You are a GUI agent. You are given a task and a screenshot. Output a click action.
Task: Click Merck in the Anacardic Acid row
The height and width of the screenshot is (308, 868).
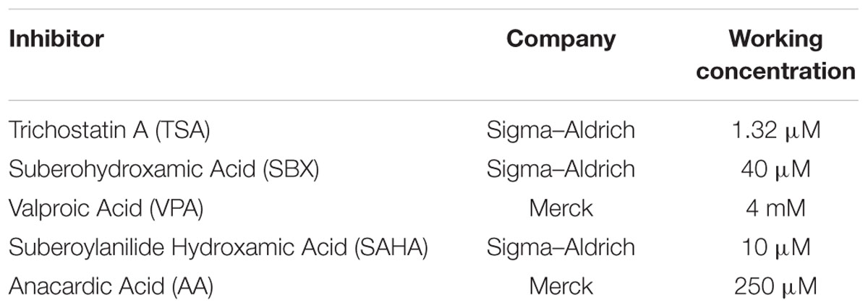(561, 286)
